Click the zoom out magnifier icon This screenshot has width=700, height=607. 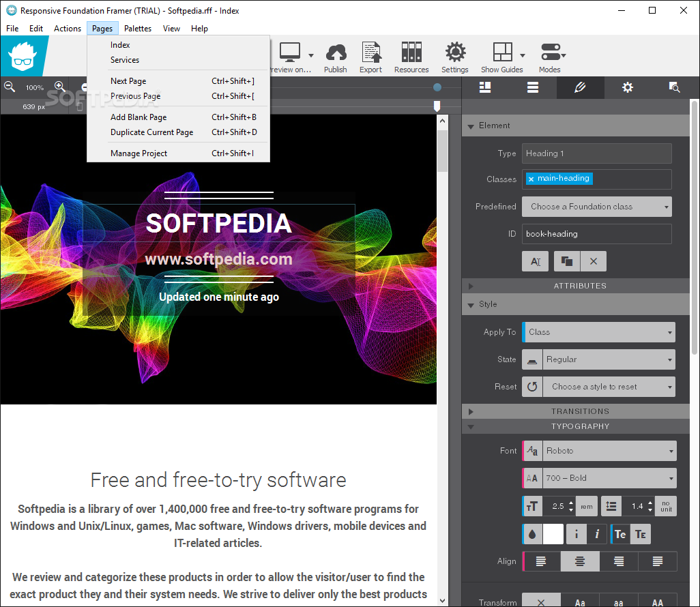(10, 87)
